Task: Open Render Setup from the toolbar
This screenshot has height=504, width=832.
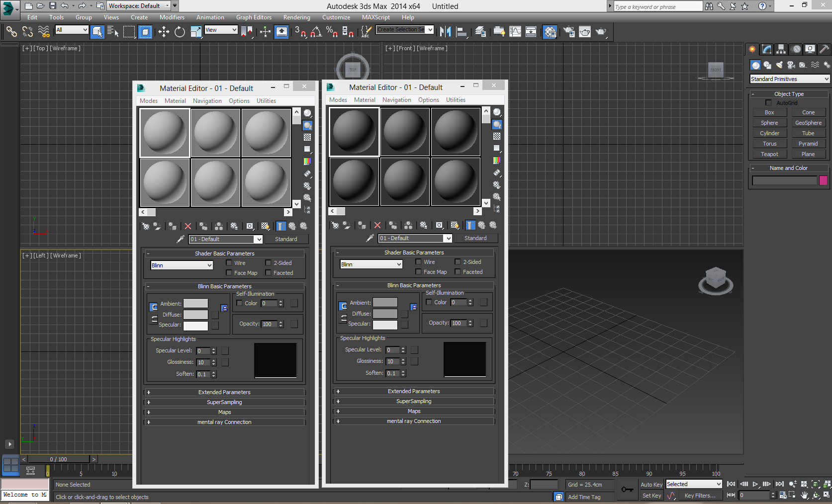Action: (569, 32)
